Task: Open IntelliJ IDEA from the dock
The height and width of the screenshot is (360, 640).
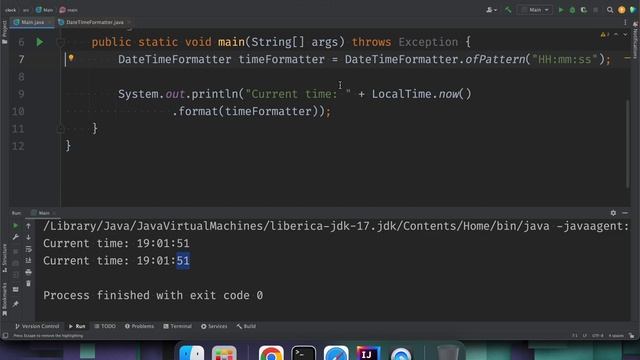Action: click(x=368, y=353)
